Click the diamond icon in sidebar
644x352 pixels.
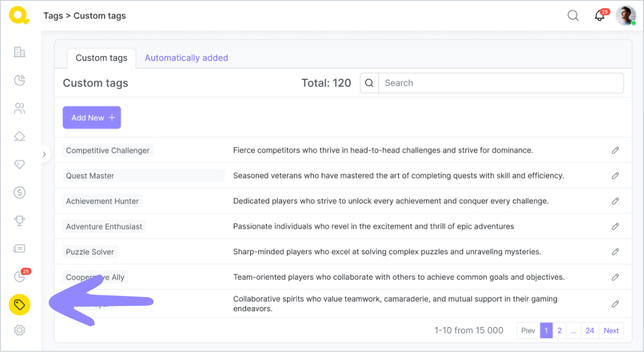tap(19, 165)
